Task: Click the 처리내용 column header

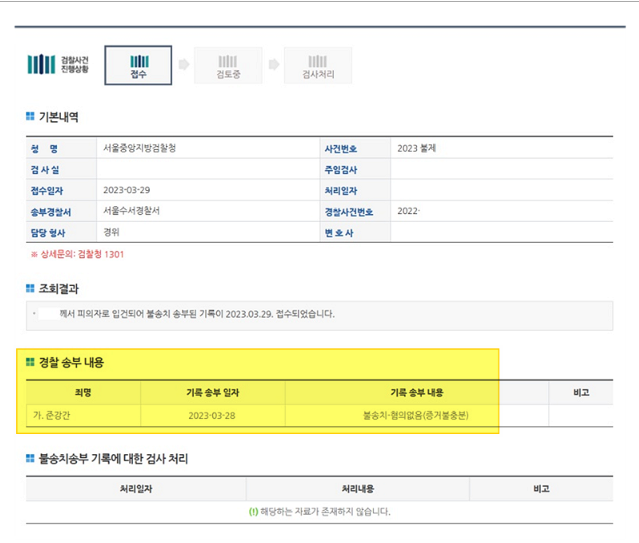Action: pyautogui.click(x=357, y=489)
